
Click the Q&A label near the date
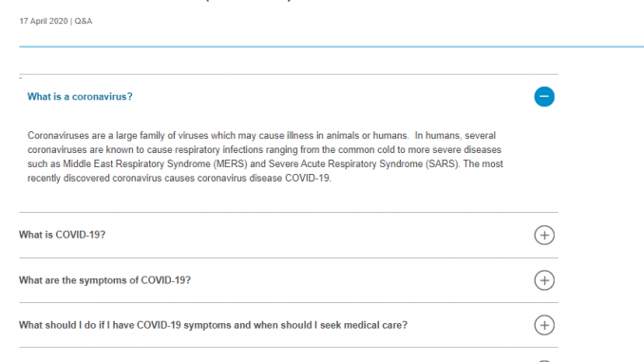tap(84, 21)
